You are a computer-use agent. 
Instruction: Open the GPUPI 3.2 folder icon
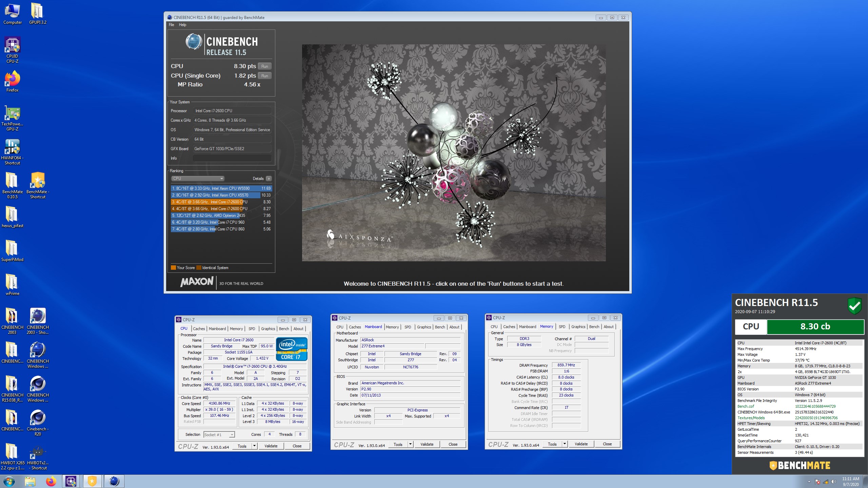coord(38,14)
